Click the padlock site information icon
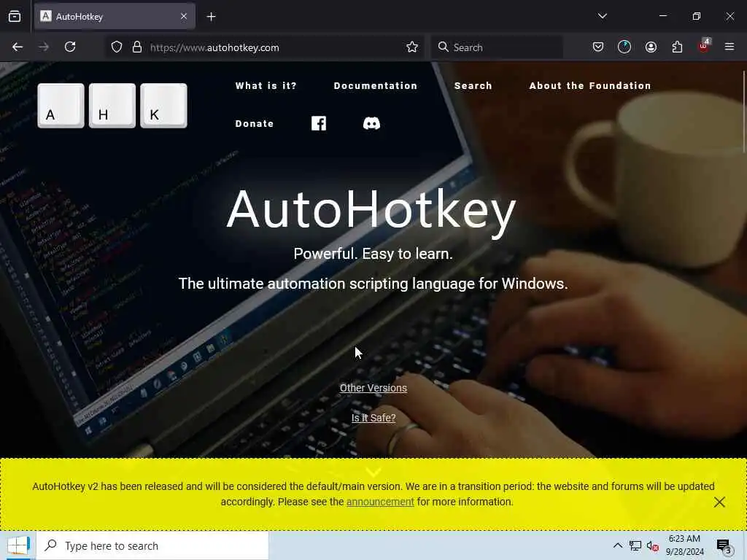This screenshot has height=560, width=747. coord(137,47)
